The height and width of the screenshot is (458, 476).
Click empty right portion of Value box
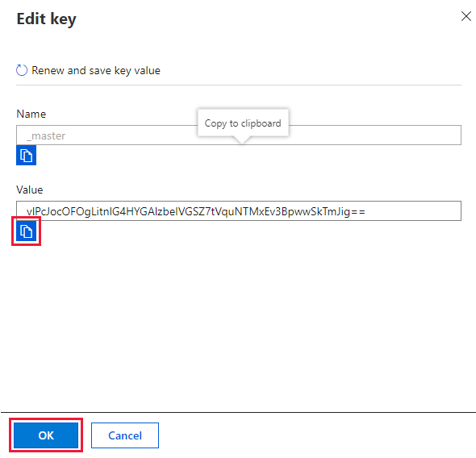click(413, 210)
